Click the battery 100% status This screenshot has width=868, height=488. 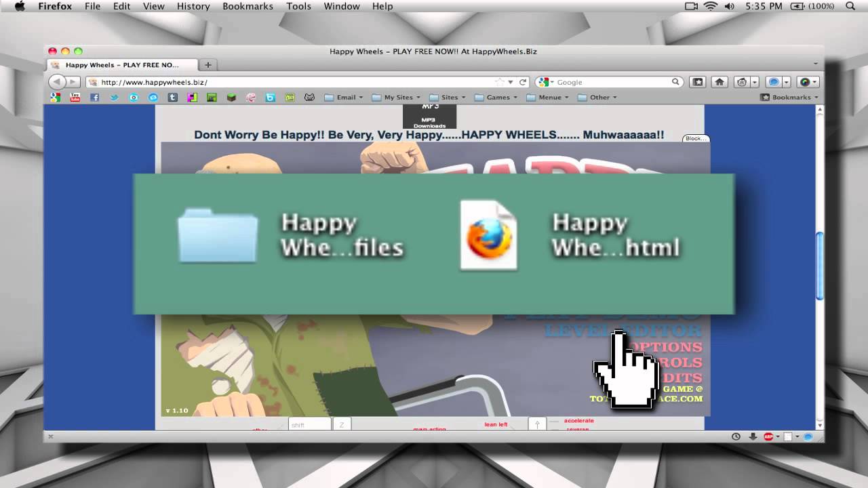click(813, 6)
